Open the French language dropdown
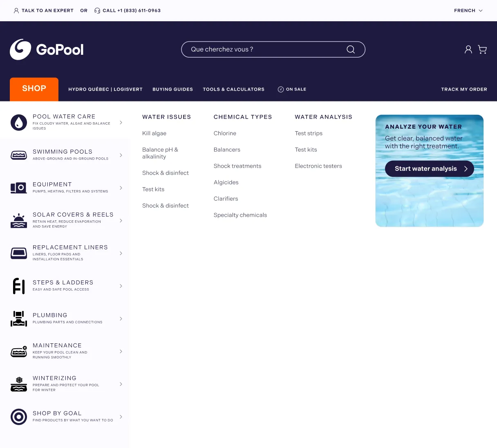 click(468, 11)
